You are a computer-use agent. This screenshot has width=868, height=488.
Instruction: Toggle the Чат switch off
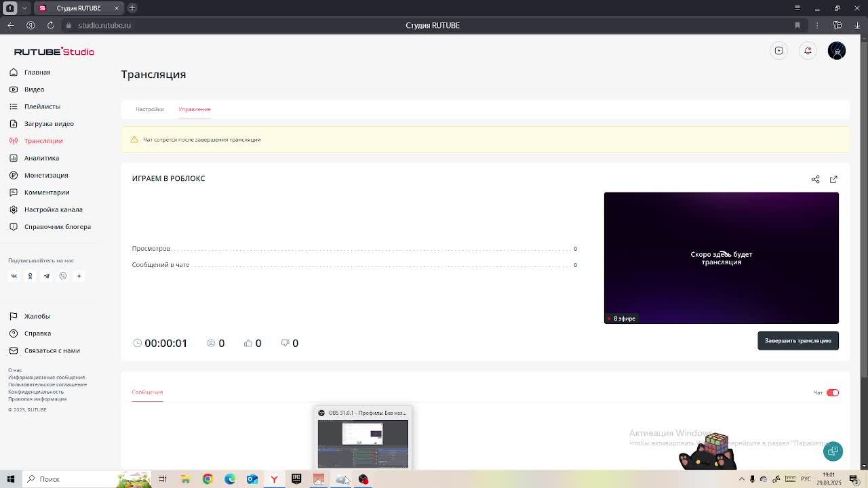click(833, 392)
